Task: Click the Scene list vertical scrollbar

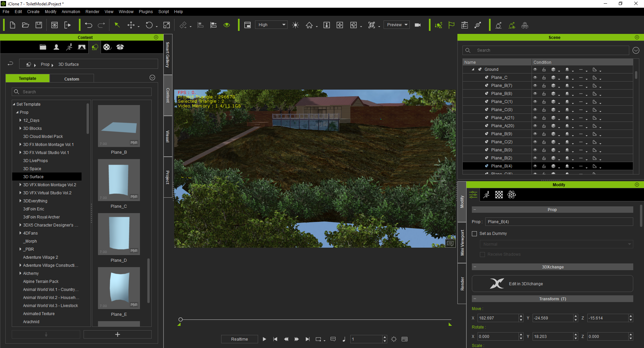Action: [636, 74]
